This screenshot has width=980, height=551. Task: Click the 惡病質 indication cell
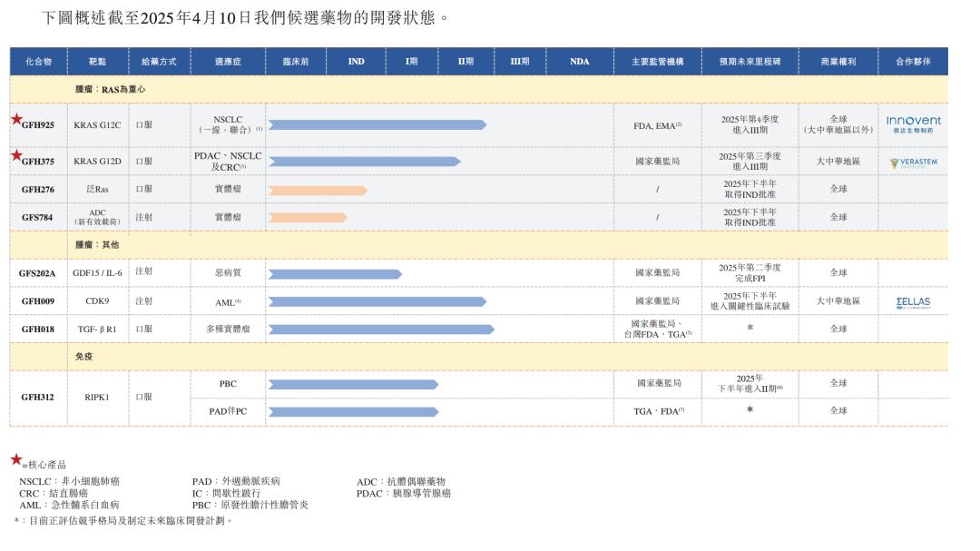click(228, 273)
